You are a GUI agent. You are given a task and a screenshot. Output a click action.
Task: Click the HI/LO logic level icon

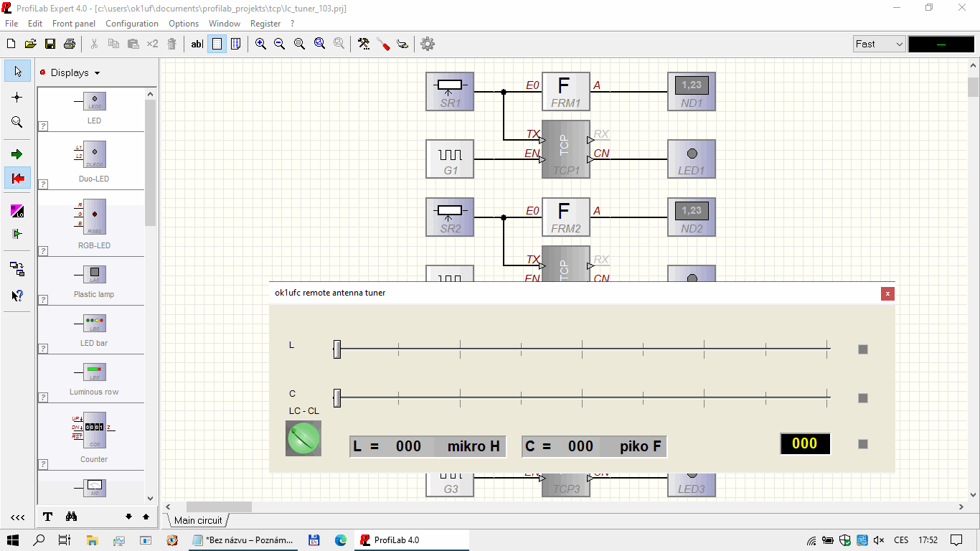point(17,211)
